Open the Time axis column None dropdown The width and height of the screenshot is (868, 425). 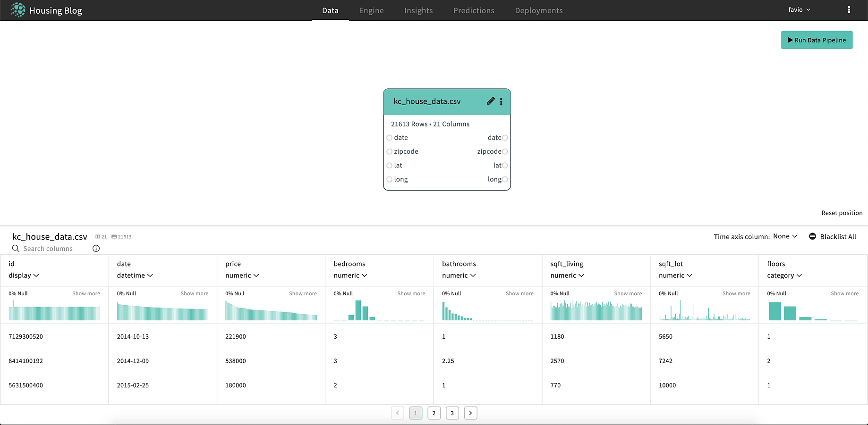[785, 236]
